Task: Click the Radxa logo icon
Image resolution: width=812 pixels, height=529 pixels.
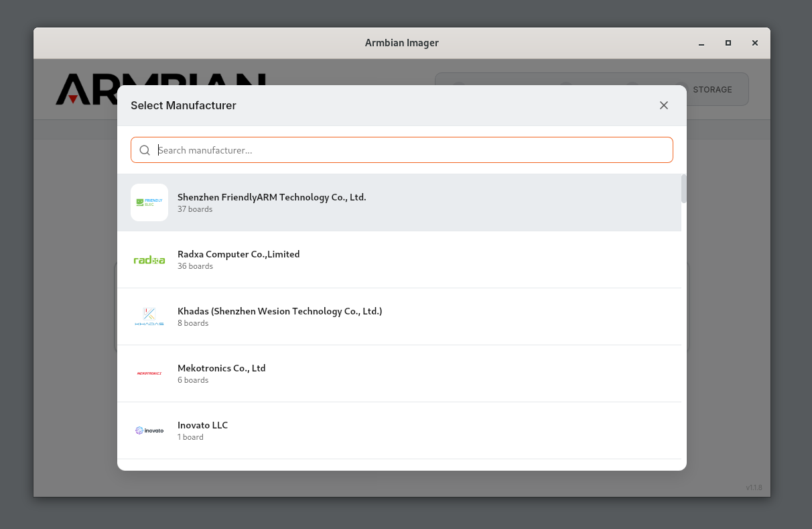Action: [149, 259]
